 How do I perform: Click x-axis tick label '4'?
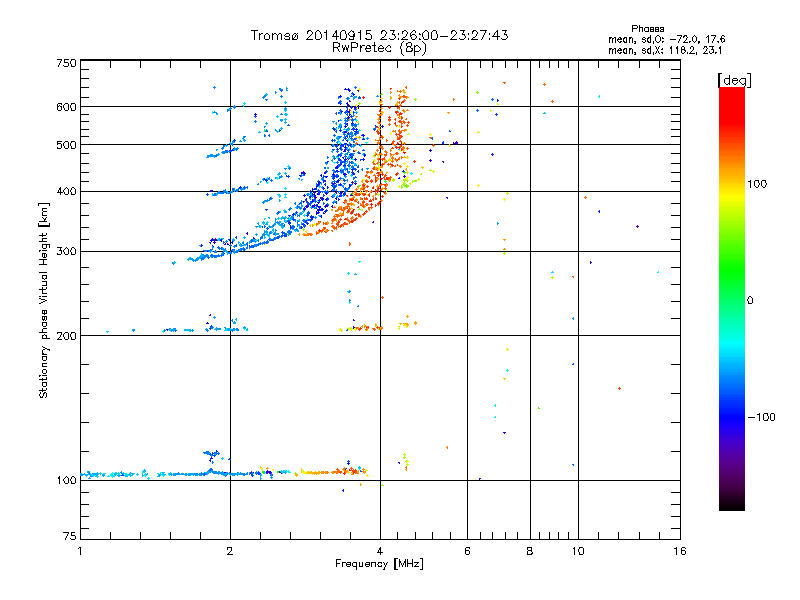tap(380, 551)
